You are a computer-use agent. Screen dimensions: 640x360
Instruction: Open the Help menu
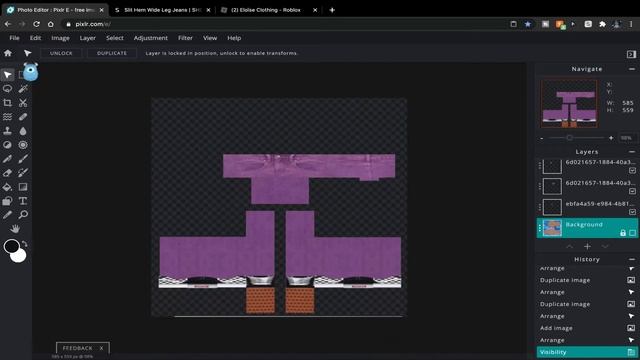234,38
